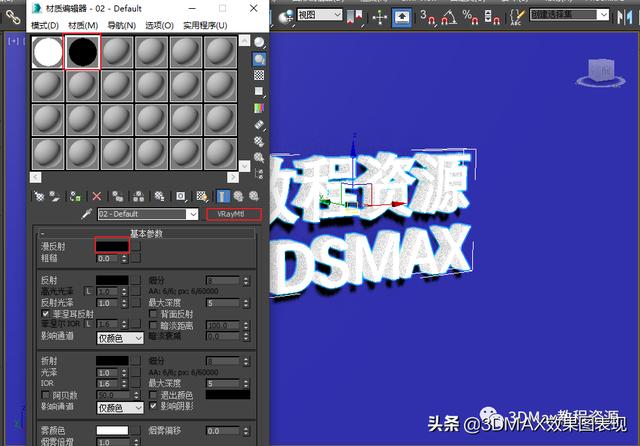Click Sample UV Tiling icon
640x446 pixels.
click(x=259, y=91)
